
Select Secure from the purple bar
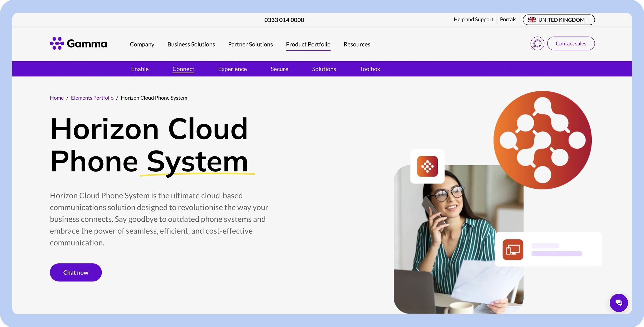click(x=279, y=69)
